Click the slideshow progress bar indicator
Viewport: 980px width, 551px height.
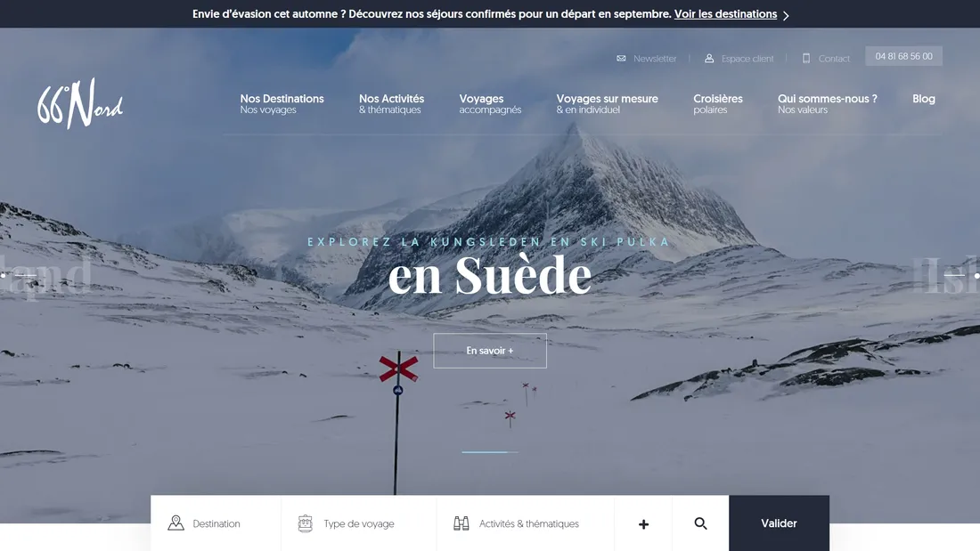(x=490, y=451)
